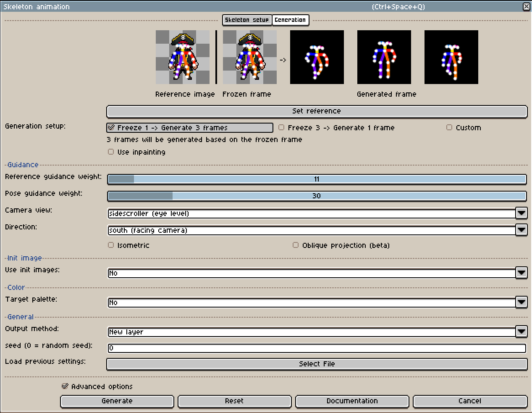
Task: Switch to the Generation tab
Action: pos(290,20)
